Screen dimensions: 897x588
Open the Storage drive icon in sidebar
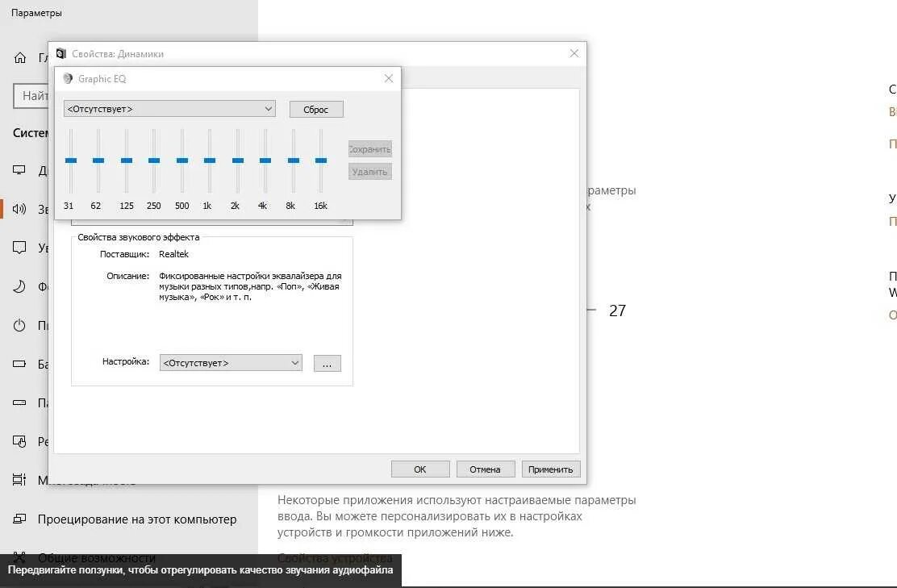pyautogui.click(x=19, y=402)
